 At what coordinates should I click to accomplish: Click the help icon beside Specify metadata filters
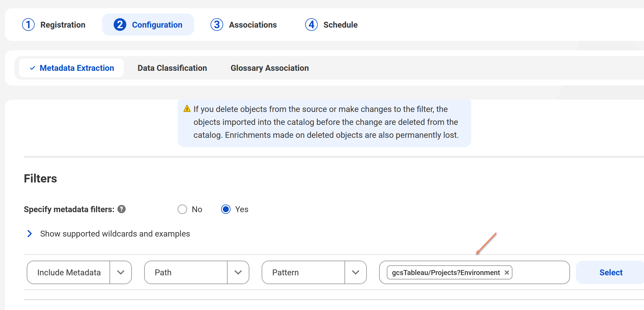tap(122, 209)
